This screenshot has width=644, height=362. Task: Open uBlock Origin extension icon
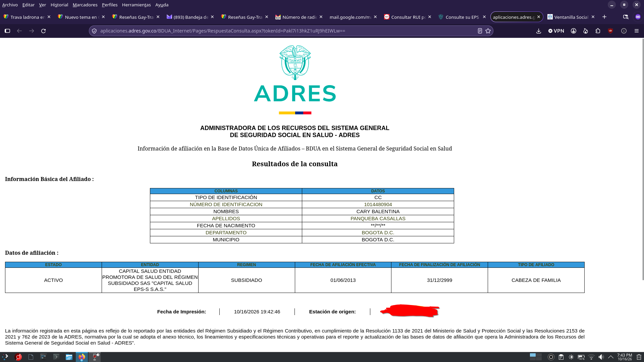tap(610, 31)
